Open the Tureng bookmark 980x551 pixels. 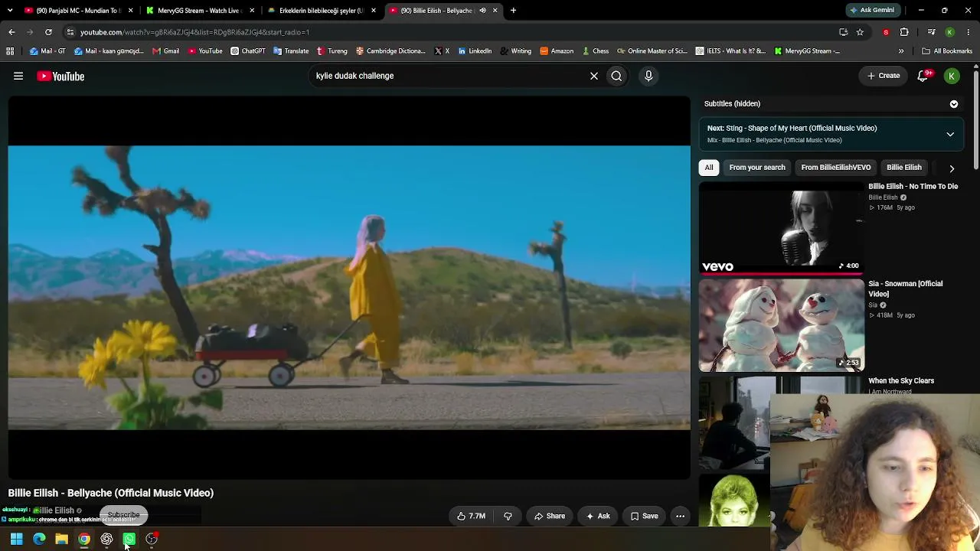coord(332,51)
